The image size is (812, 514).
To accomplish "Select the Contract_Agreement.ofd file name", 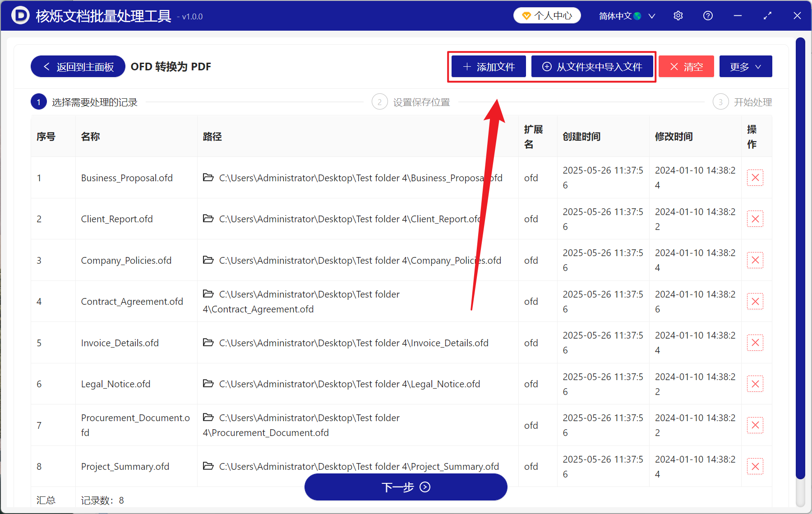I will click(132, 302).
